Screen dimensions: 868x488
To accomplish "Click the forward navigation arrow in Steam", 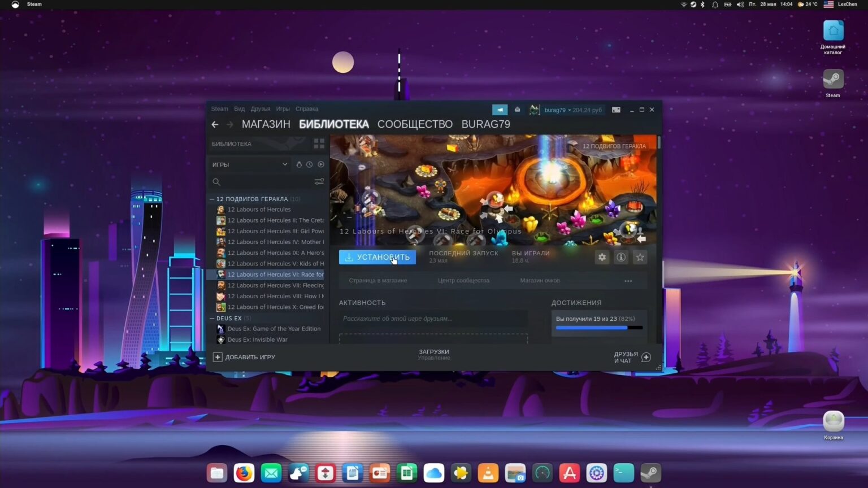I will coord(229,124).
